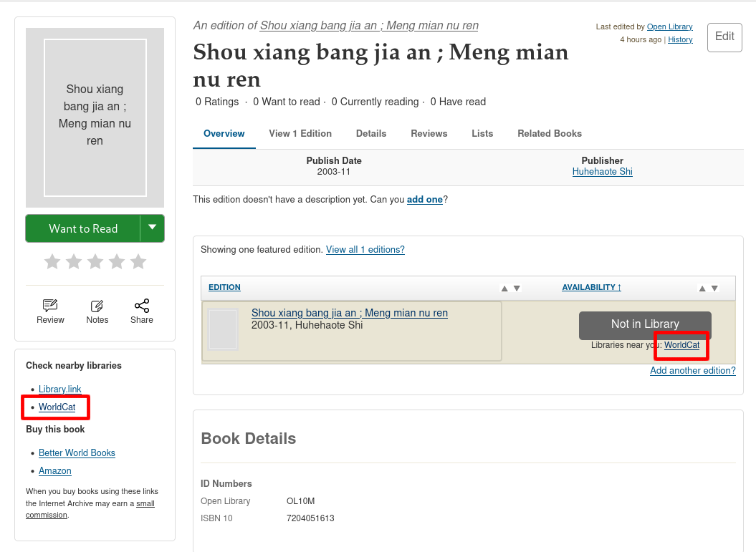
Task: Go to the Lists tab
Action: point(482,133)
